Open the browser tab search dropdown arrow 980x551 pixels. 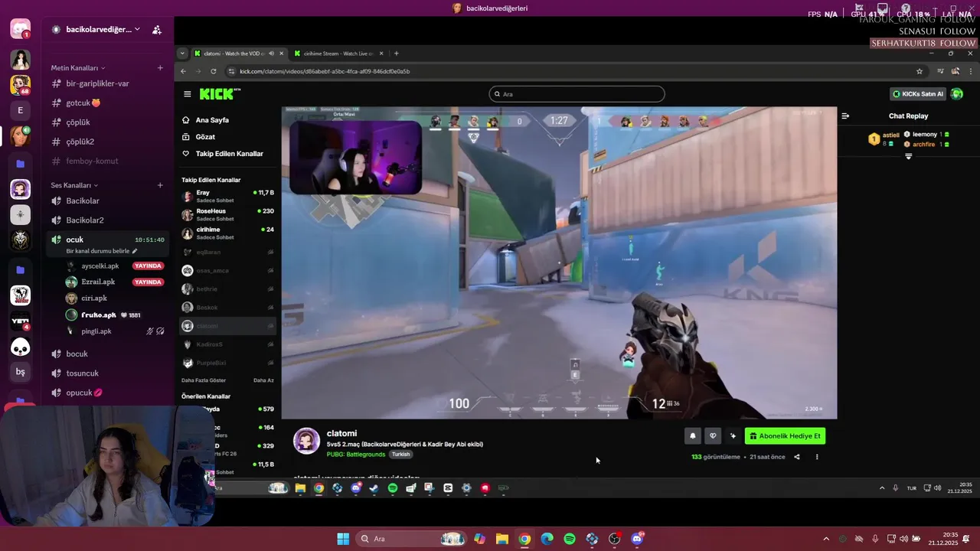click(182, 54)
